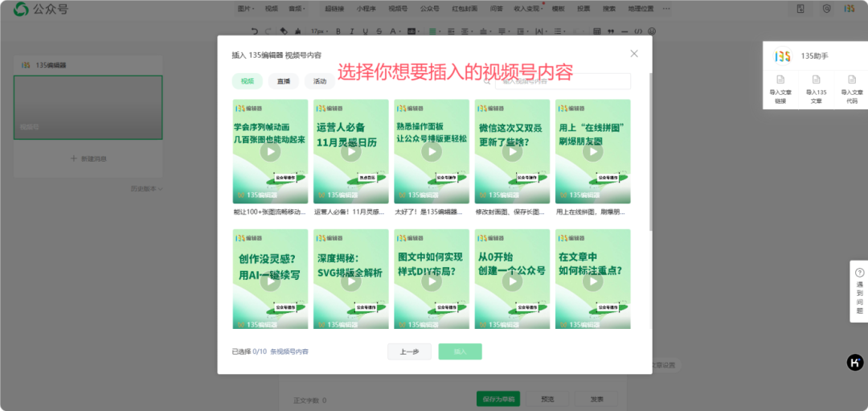Click 小程序 in the insert bar
The width and height of the screenshot is (868, 411).
[x=366, y=9]
